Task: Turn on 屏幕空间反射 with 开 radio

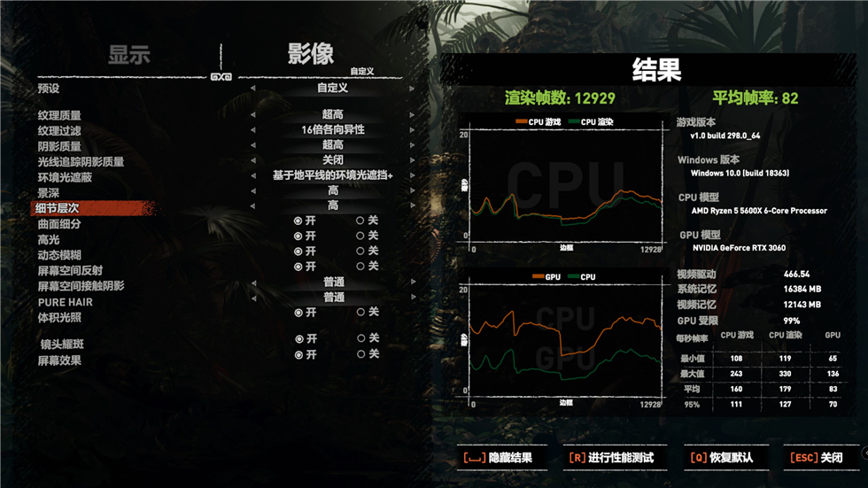Action: (298, 267)
